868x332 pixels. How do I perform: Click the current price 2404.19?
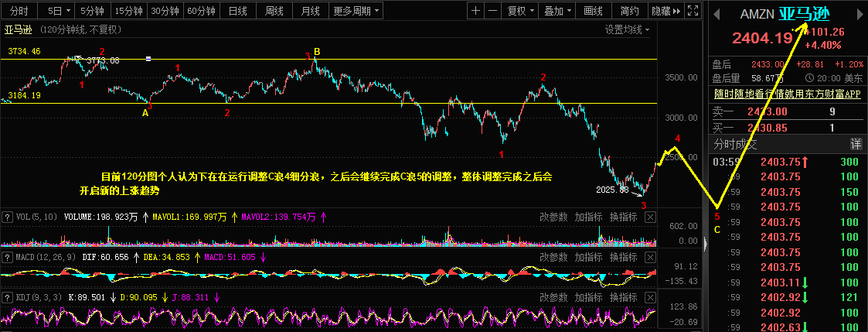tap(762, 38)
